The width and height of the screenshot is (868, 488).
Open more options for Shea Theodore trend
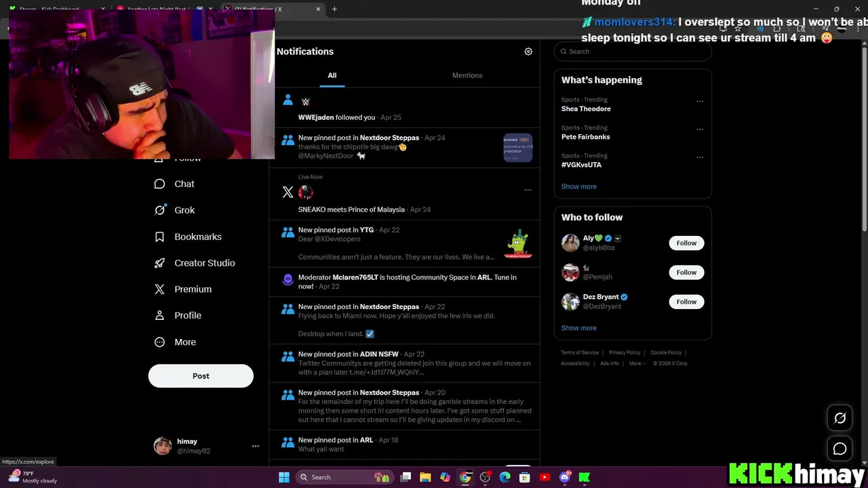pyautogui.click(x=700, y=102)
